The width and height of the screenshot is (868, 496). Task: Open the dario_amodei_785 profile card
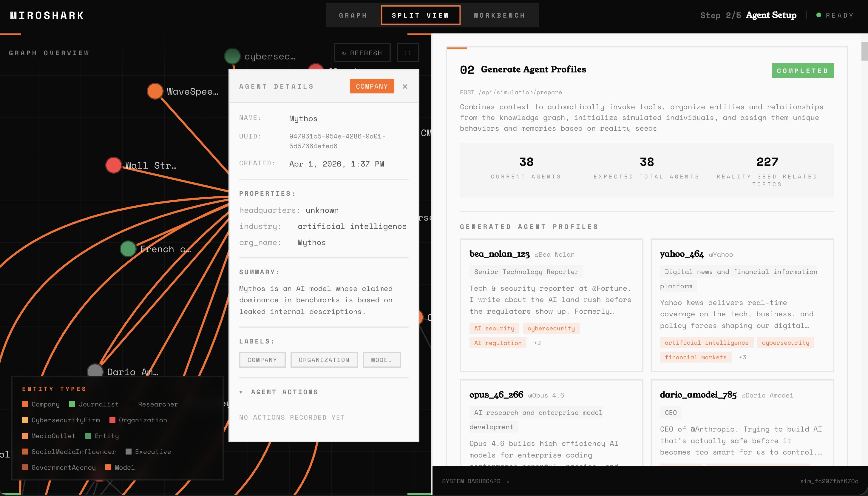(x=742, y=422)
